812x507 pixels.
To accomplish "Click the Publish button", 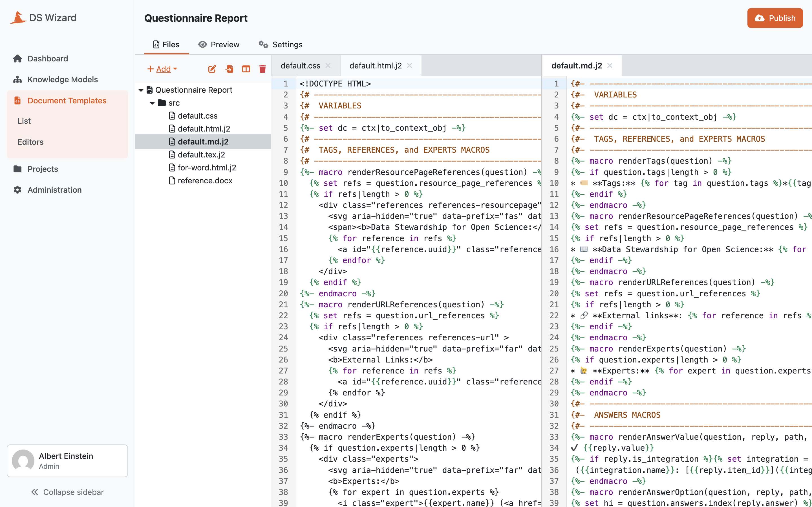I will click(775, 18).
